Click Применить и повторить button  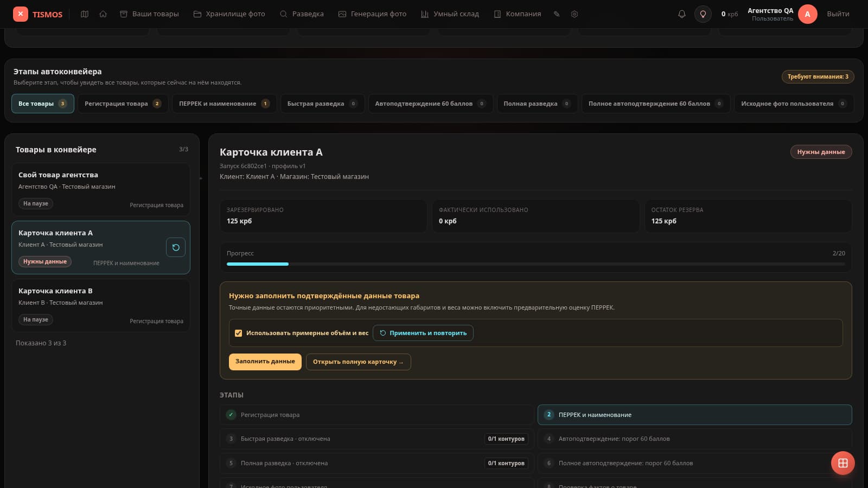coord(423,333)
